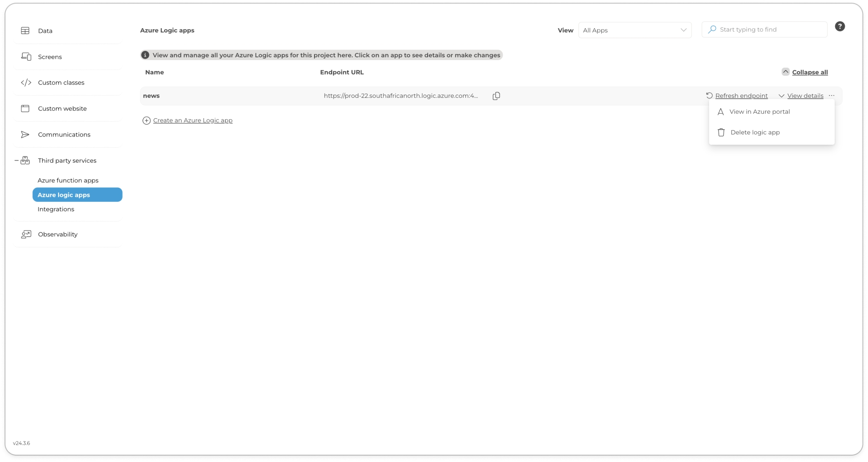
Task: Open Screens via its devices icon
Action: (x=26, y=57)
